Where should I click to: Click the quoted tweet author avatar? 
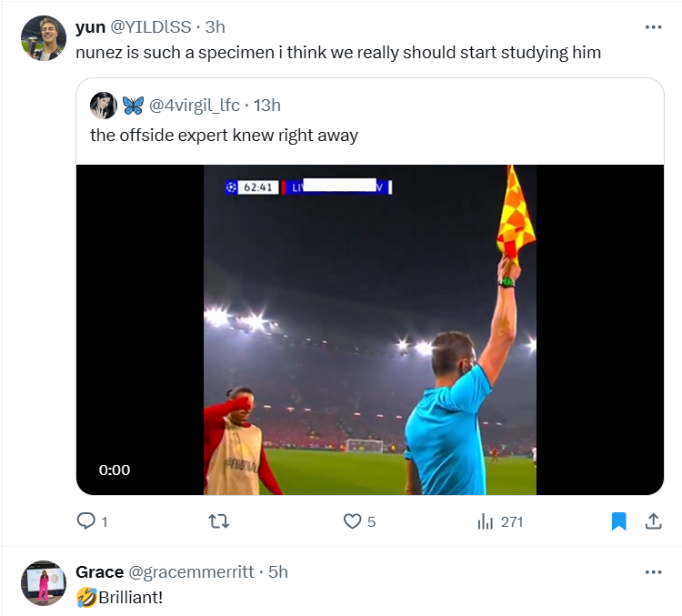pyautogui.click(x=103, y=106)
